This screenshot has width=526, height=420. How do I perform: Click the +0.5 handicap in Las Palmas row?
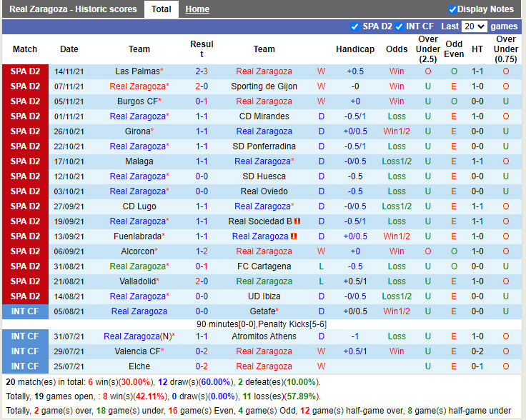(355, 71)
